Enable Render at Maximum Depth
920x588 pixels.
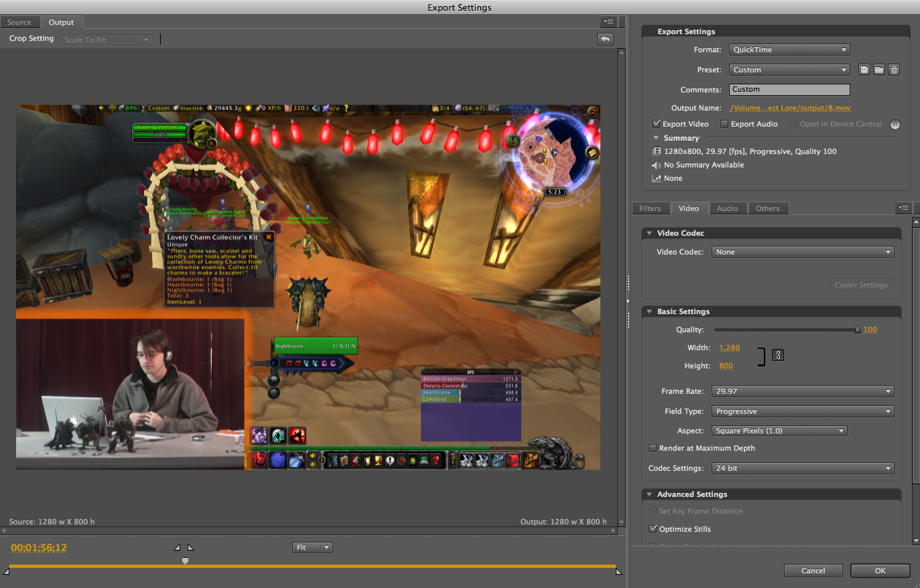[x=653, y=448]
